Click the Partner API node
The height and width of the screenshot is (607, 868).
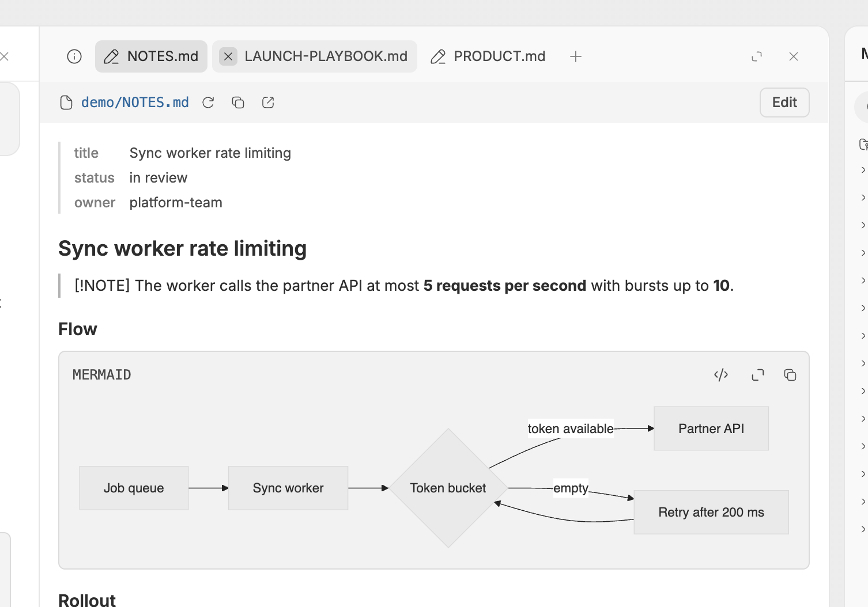point(711,428)
